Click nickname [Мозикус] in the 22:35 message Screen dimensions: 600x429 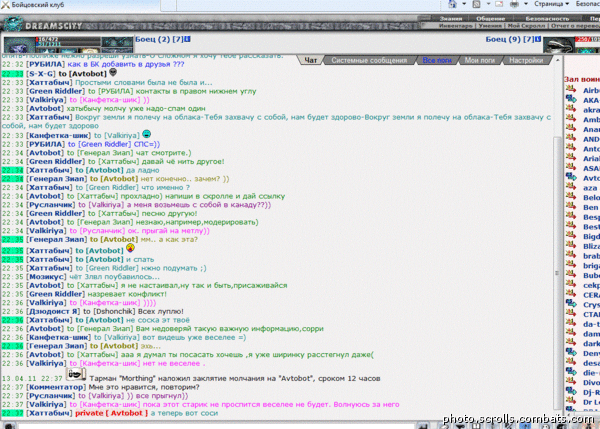(x=46, y=277)
